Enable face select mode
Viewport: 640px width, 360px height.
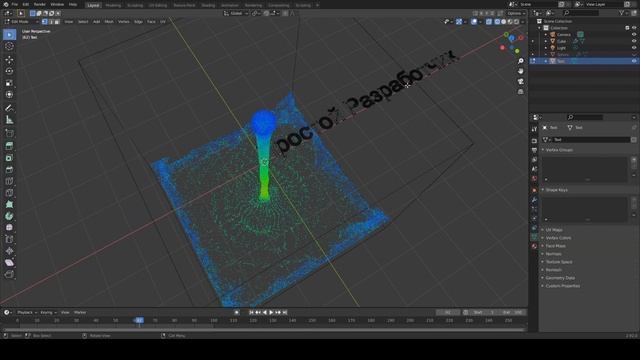[x=57, y=22]
